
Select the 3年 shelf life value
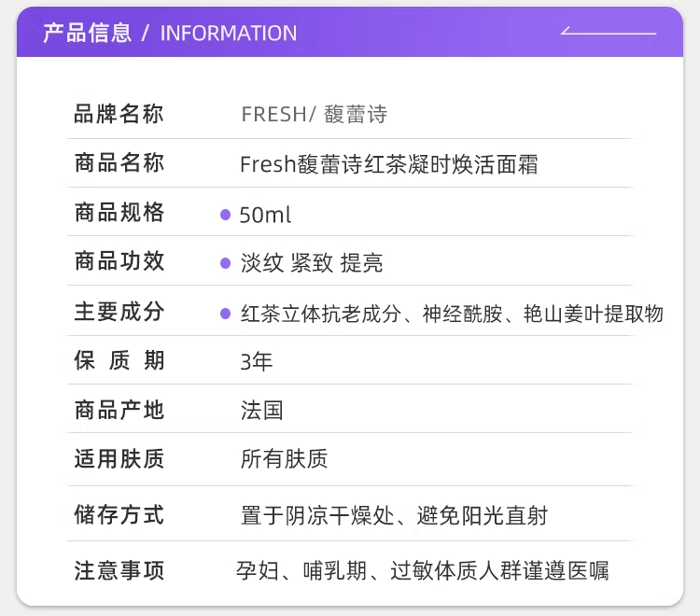point(257,361)
